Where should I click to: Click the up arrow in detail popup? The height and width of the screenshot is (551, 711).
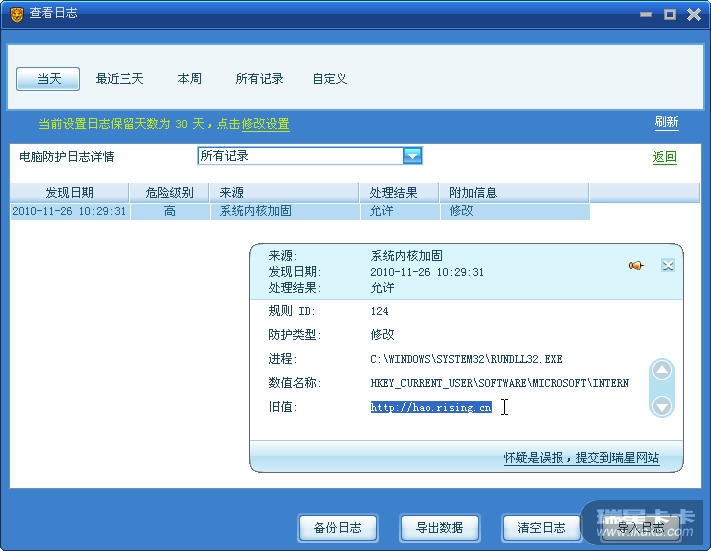click(662, 371)
